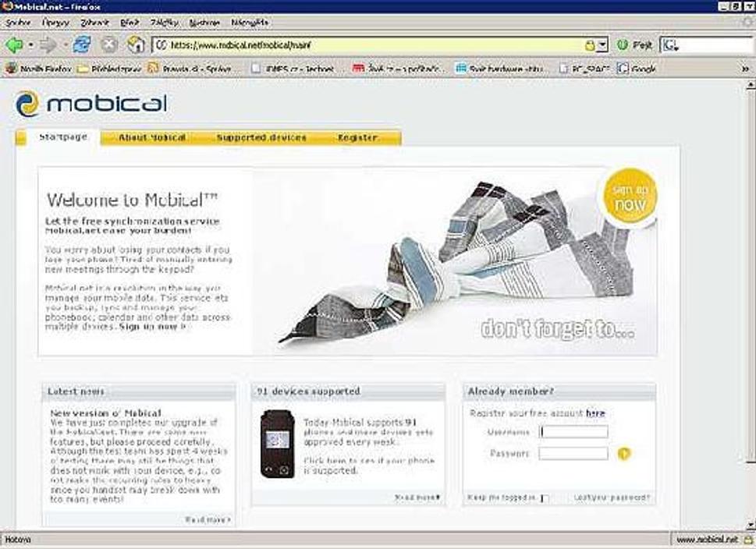
Task: Open the PC_SPACE bookmark
Action: (x=584, y=69)
